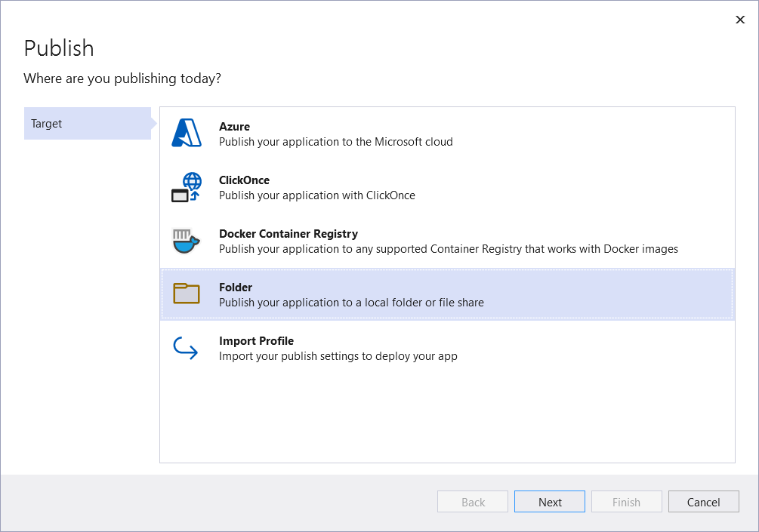759x532 pixels.
Task: Choose the Azure title text
Action: [x=234, y=127]
